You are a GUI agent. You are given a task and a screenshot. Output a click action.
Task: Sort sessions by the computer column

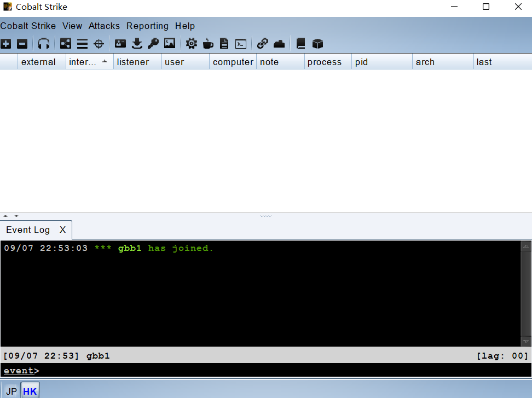point(233,62)
